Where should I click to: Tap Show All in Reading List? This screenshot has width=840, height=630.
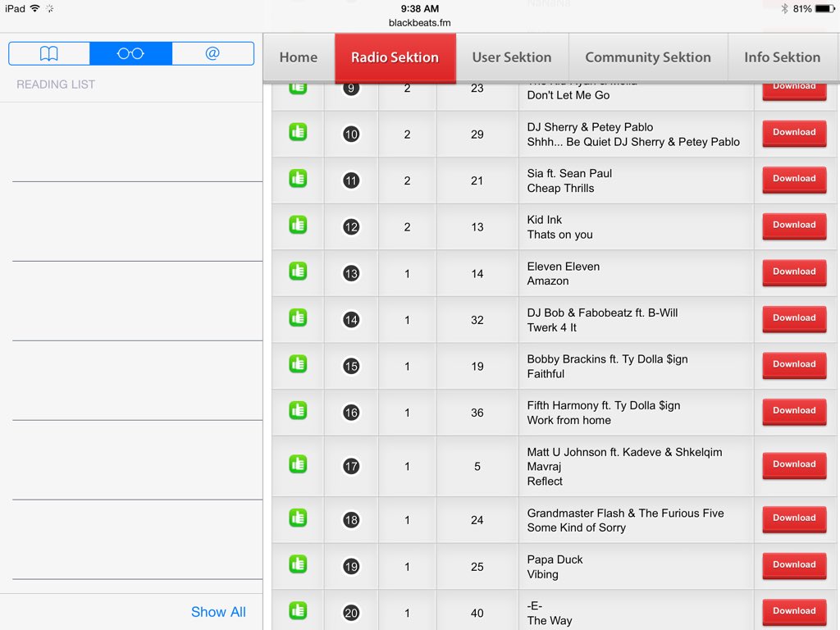point(218,612)
